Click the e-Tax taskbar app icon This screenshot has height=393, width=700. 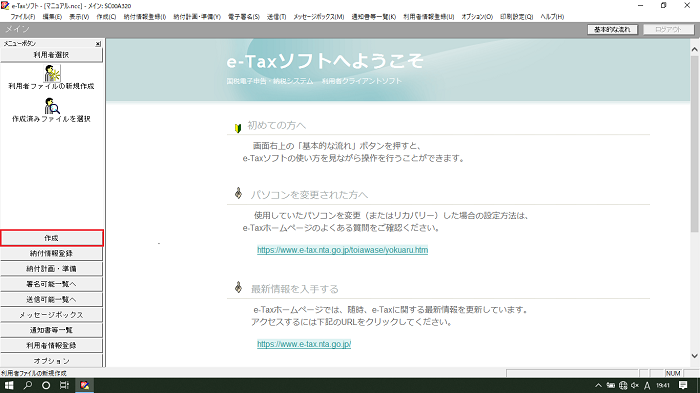(84, 385)
